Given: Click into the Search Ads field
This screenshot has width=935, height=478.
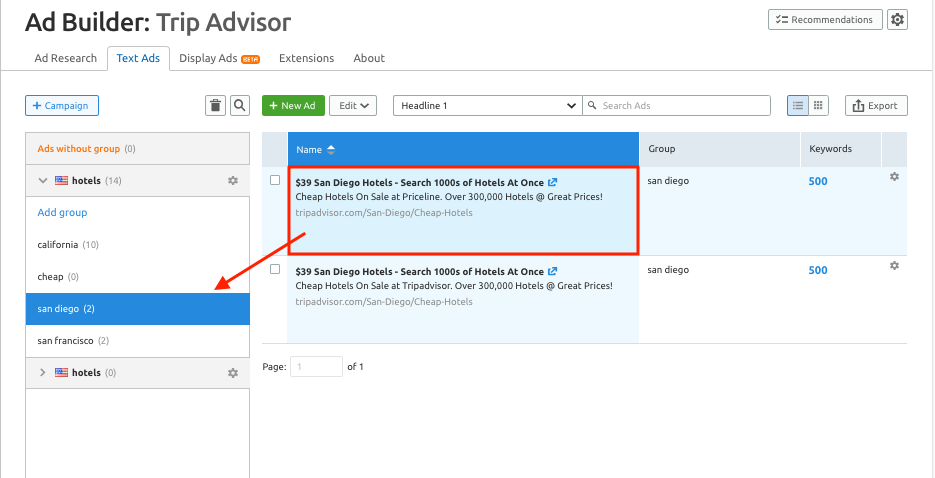Looking at the screenshot, I should point(676,105).
